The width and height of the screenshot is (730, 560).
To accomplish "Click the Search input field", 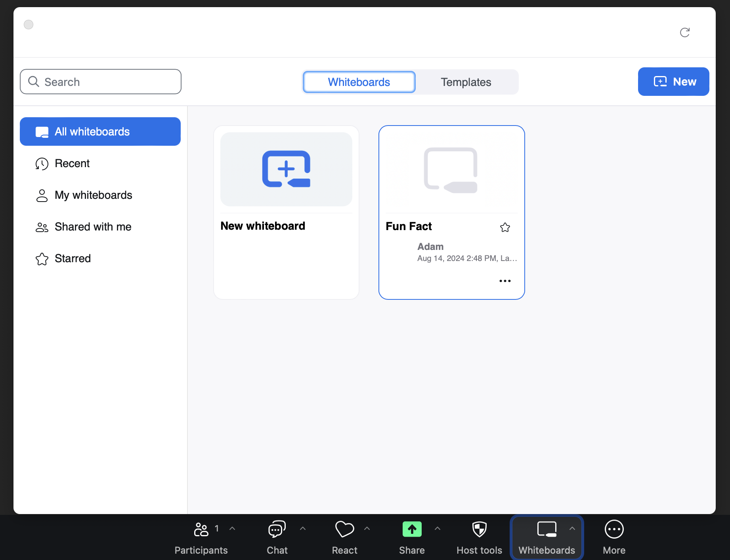I will (x=101, y=82).
